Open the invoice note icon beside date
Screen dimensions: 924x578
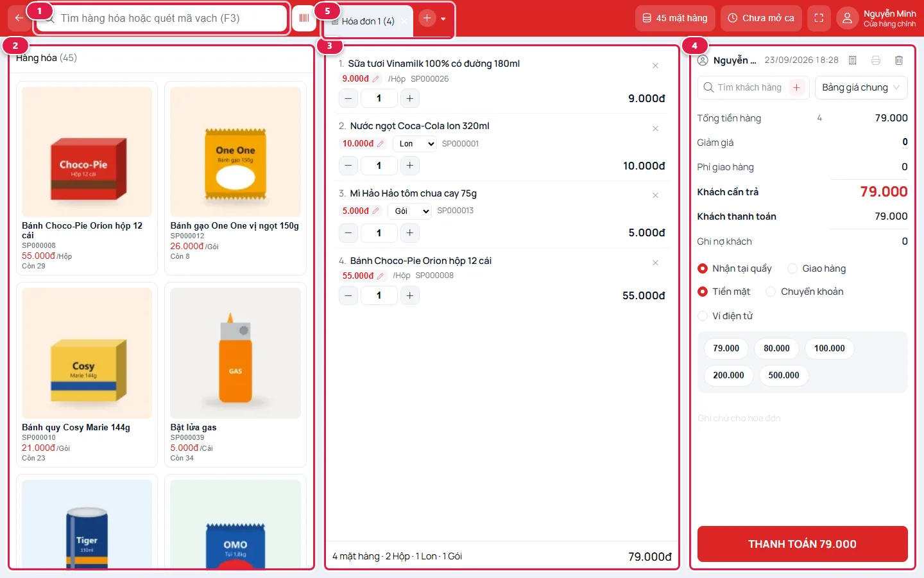tap(853, 60)
